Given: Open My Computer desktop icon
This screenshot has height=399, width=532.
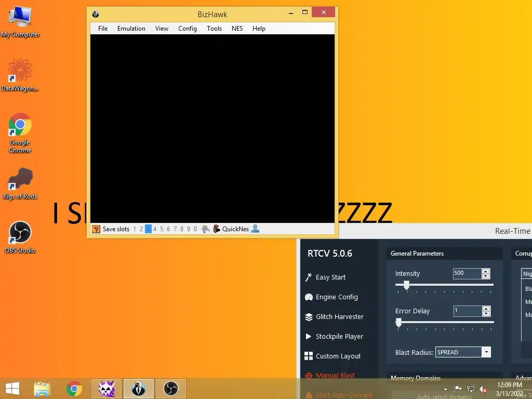Looking at the screenshot, I should (20, 22).
